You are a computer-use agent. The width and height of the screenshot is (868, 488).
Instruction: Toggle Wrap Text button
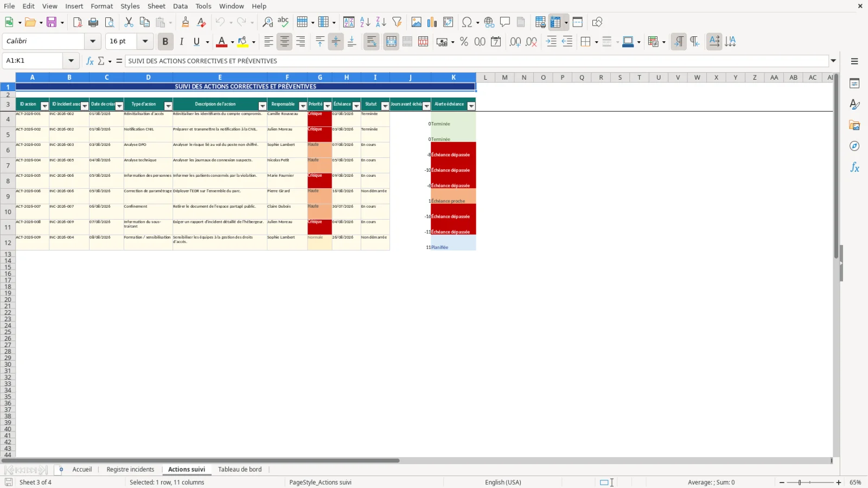coord(372,42)
